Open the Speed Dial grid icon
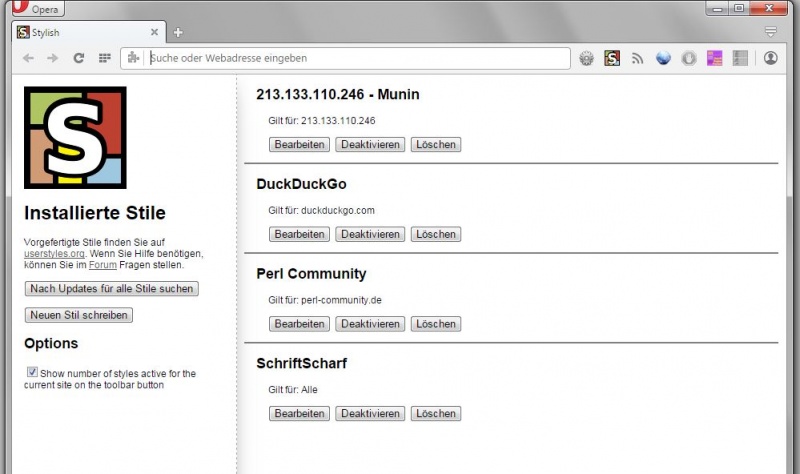This screenshot has width=800, height=474. (x=105, y=58)
